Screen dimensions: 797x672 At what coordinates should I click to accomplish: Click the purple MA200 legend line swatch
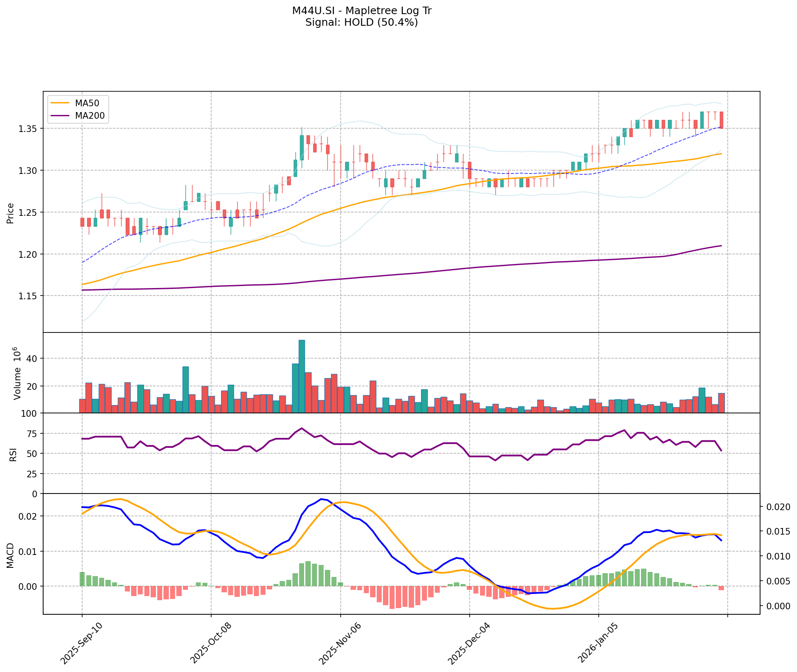[60, 116]
